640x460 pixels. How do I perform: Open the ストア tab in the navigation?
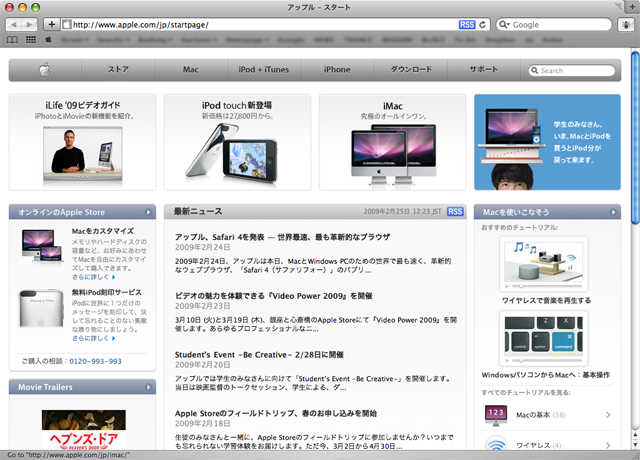coord(118,70)
